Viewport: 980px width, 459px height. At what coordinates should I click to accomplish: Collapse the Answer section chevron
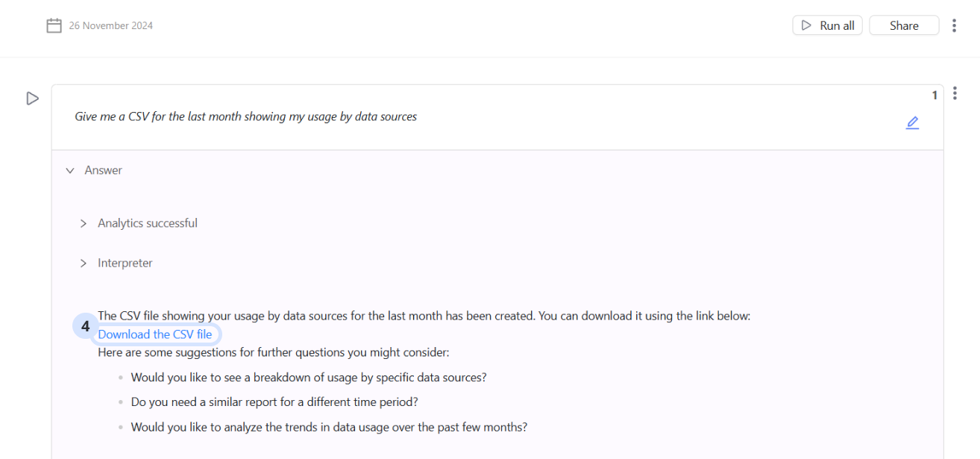coord(70,171)
